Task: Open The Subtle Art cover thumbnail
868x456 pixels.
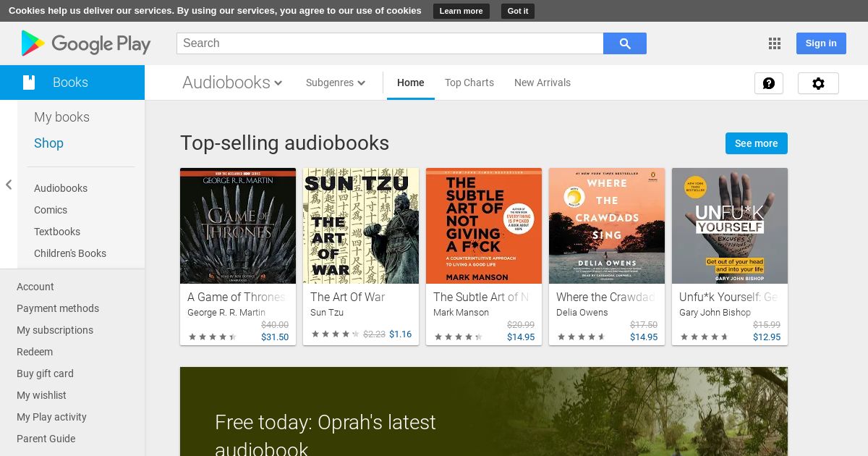Action: tap(484, 226)
